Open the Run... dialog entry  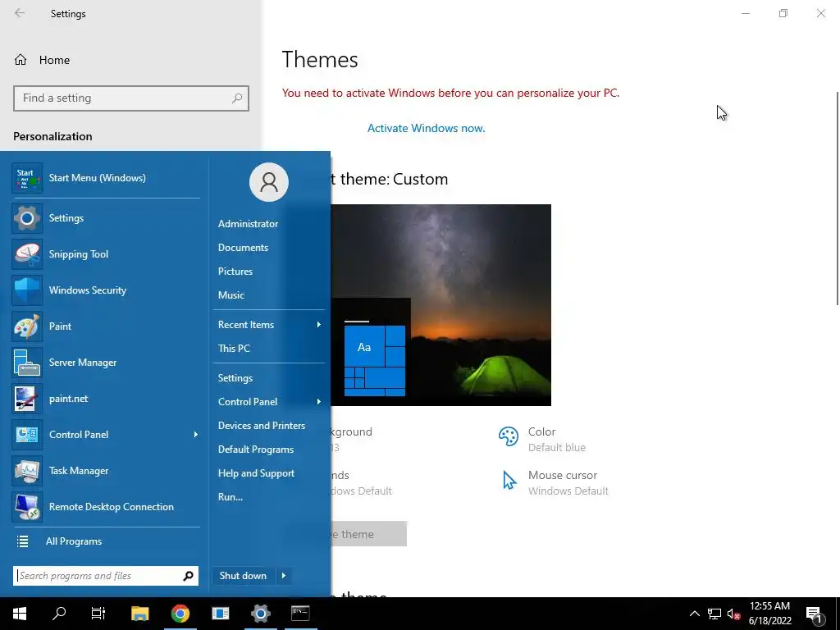click(231, 497)
